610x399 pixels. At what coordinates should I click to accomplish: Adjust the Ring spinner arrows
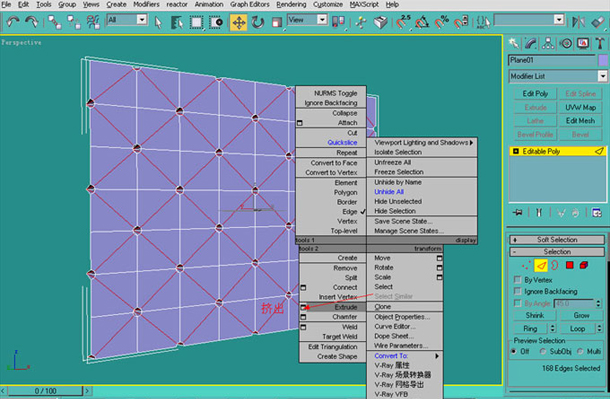(x=552, y=329)
